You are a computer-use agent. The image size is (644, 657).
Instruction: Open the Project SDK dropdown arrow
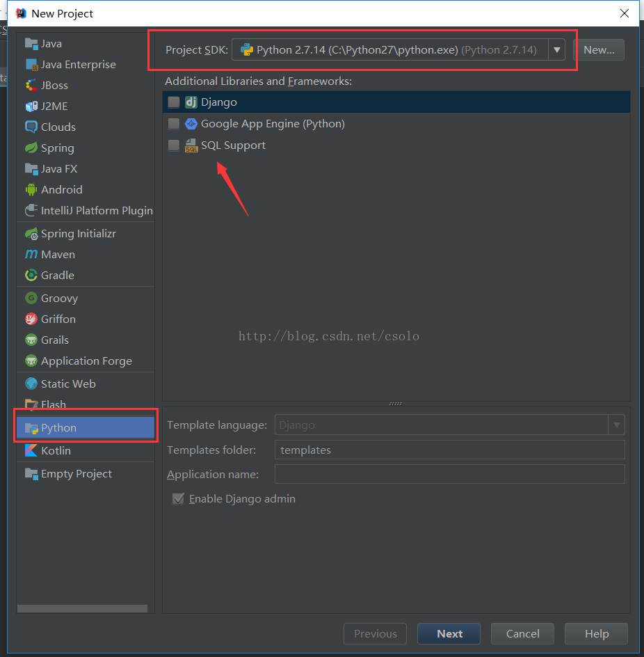(556, 50)
